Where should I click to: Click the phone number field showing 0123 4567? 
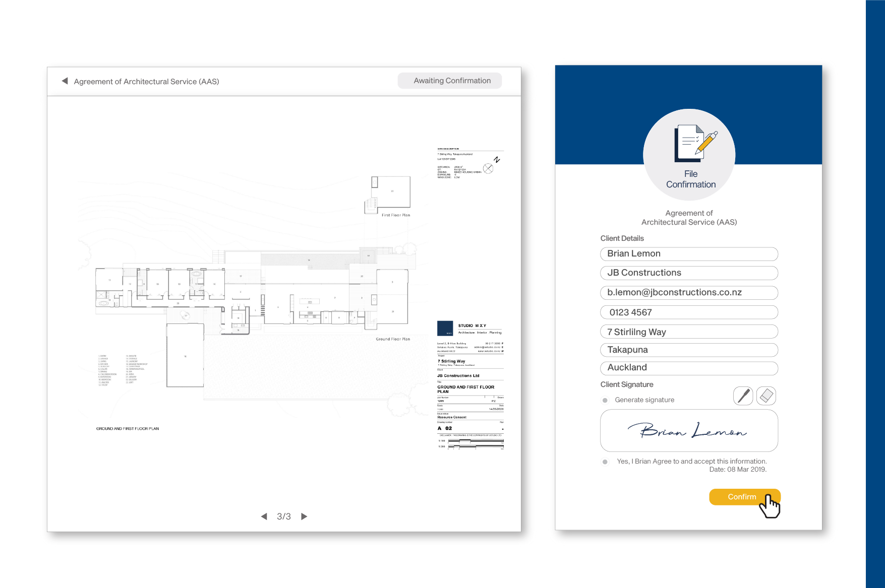(x=689, y=312)
